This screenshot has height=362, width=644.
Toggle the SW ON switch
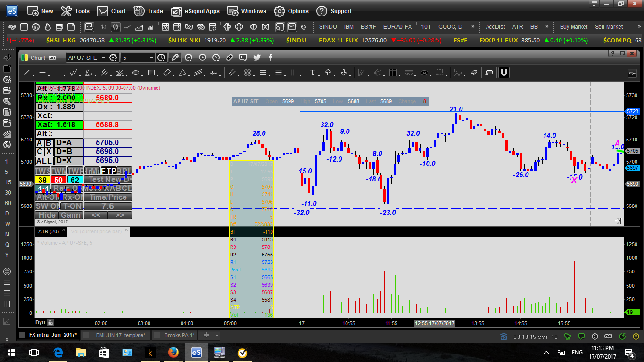(47, 206)
